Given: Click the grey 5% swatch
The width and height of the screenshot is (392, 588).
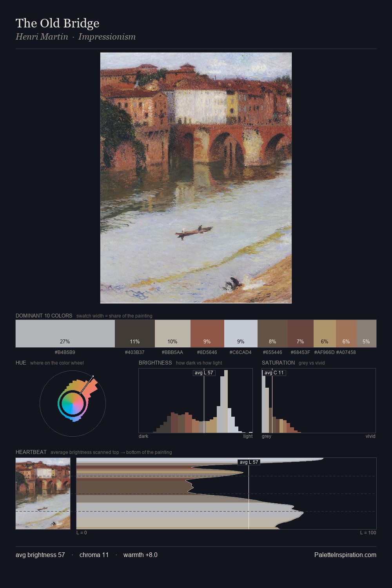Looking at the screenshot, I should 367,334.
